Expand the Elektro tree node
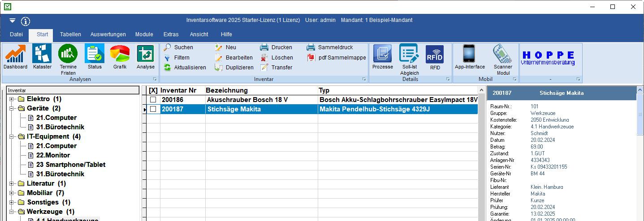This screenshot has width=644, height=221. pyautogui.click(x=11, y=99)
